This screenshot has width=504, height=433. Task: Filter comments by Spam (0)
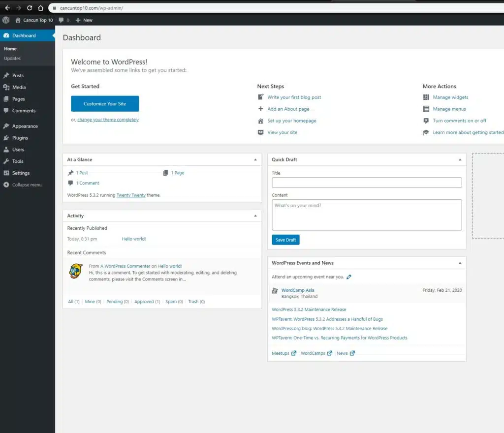pyautogui.click(x=174, y=302)
